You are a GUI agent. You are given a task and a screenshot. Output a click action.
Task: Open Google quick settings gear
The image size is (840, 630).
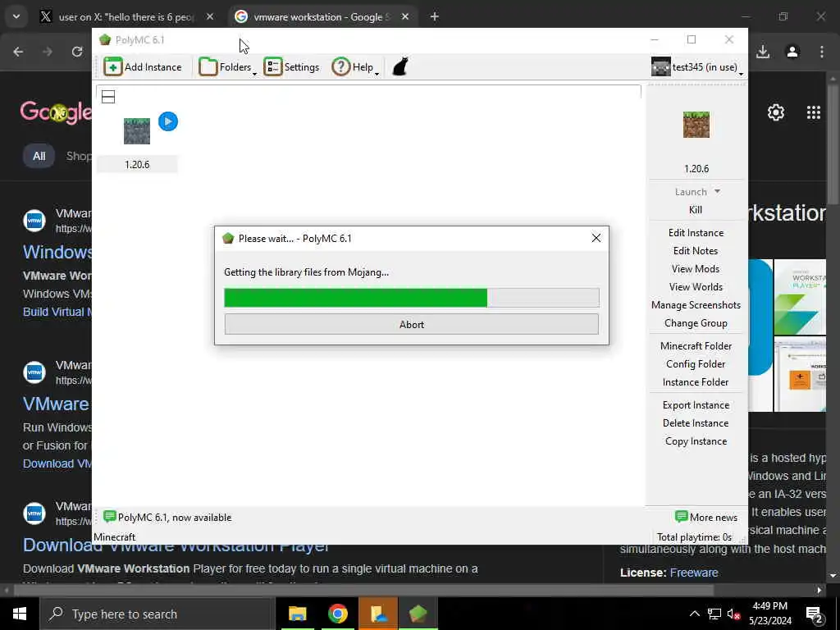(776, 112)
